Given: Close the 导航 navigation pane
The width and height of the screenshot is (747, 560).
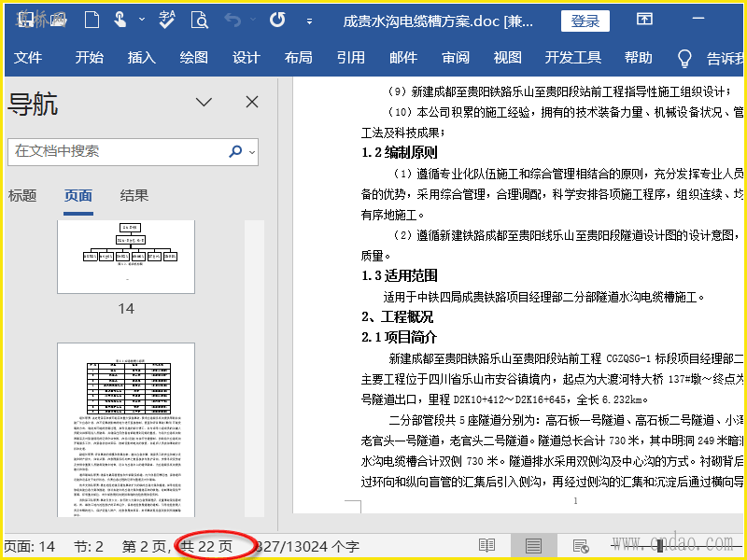Looking at the screenshot, I should [x=252, y=102].
